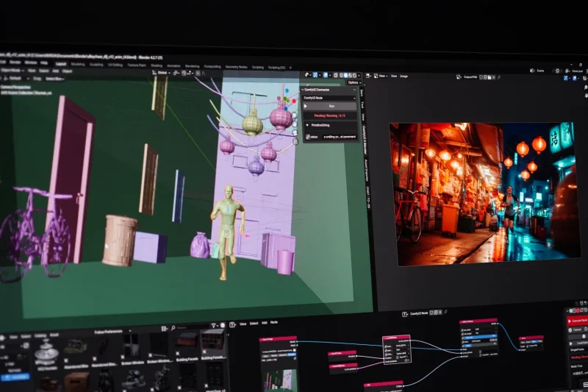The height and width of the screenshot is (392, 588).
Task: Open the 3D viewport Add menu
Action: (56, 71)
